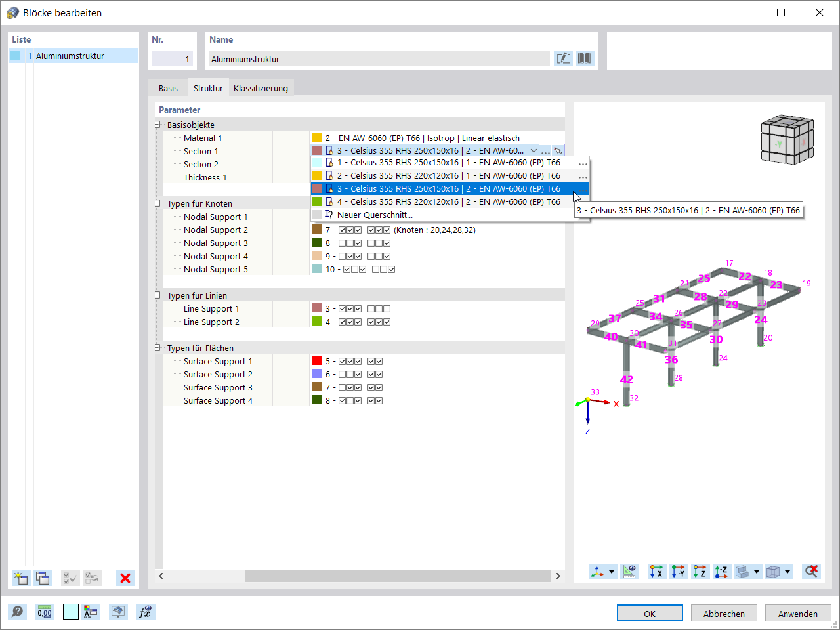
Task: Close the Section 1 dropdown with its chevron
Action: [534, 151]
